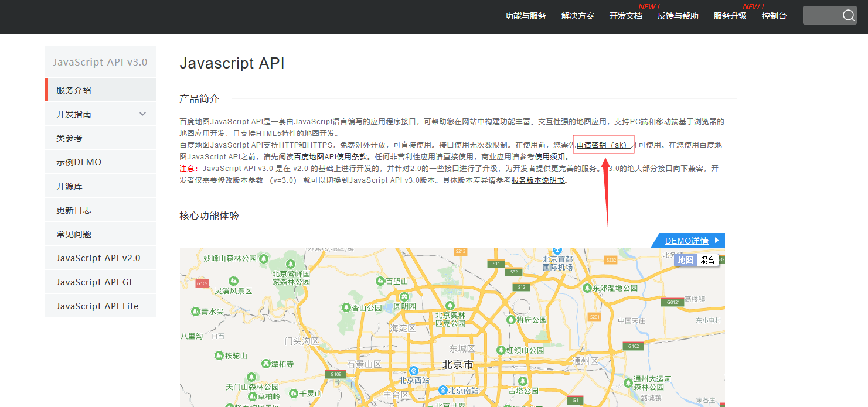The image size is (868, 407).
Task: Click the G102 highway shield on map
Action: tap(634, 346)
